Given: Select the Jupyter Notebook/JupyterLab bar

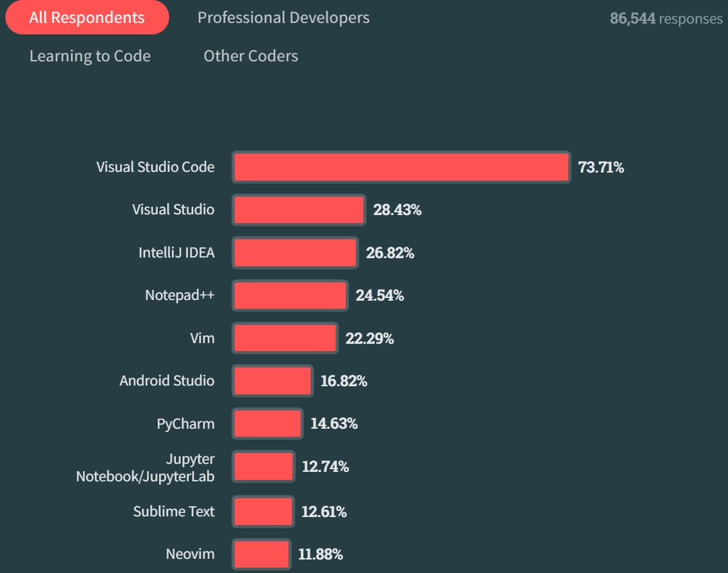Looking at the screenshot, I should (x=263, y=466).
